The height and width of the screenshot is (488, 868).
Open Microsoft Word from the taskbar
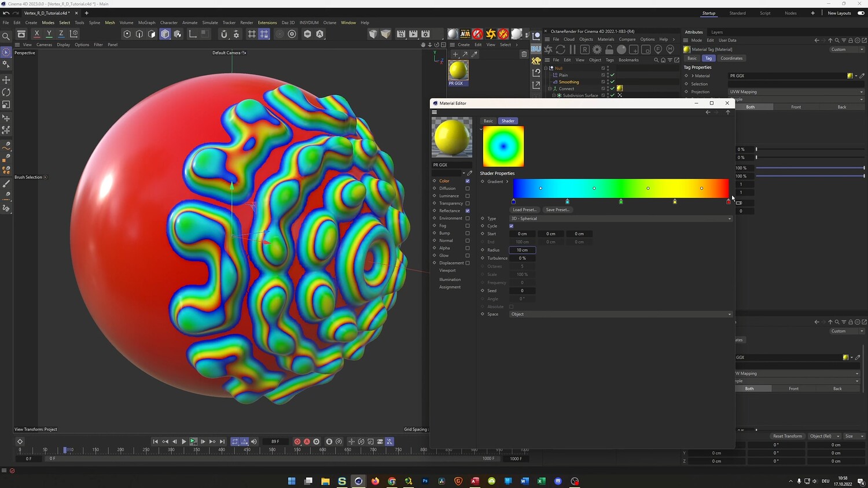click(525, 481)
